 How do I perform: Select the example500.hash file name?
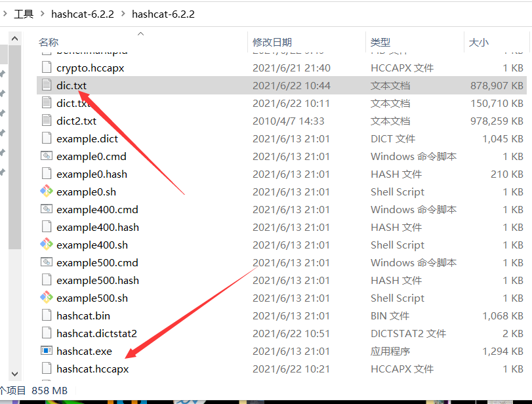pyautogui.click(x=98, y=281)
